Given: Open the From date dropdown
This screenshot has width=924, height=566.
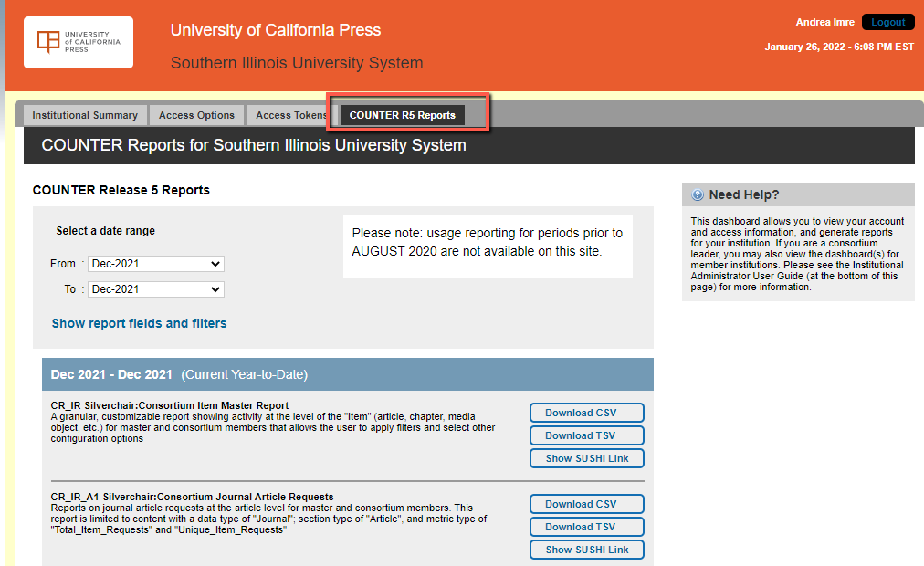Looking at the screenshot, I should 156,264.
